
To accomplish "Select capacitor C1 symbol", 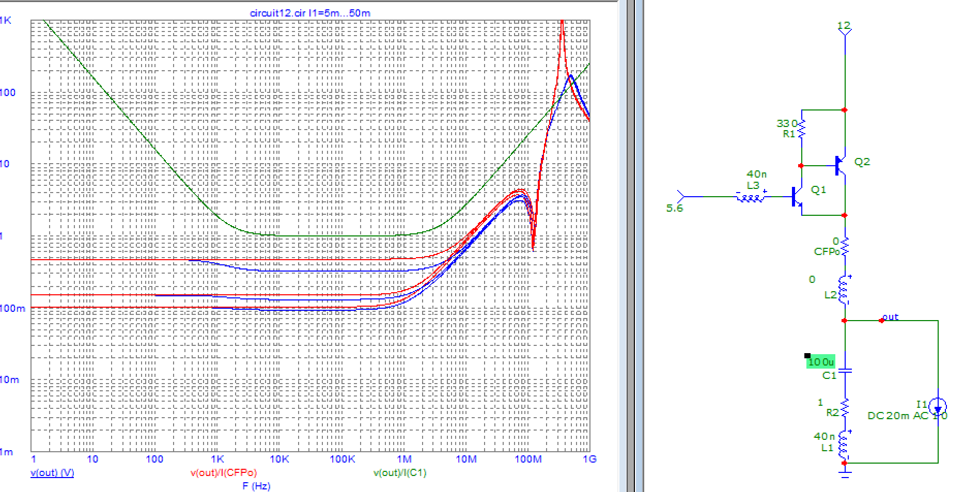I will coord(845,370).
